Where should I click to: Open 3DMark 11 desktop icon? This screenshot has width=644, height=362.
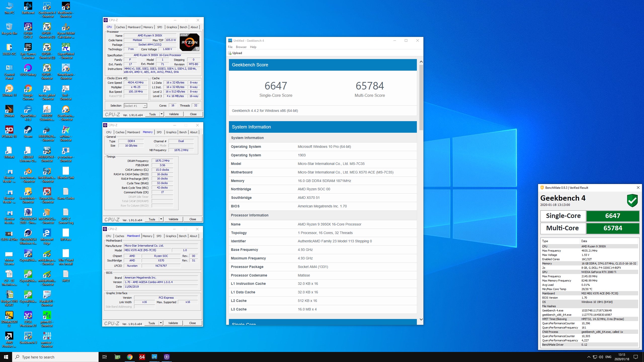9,91
